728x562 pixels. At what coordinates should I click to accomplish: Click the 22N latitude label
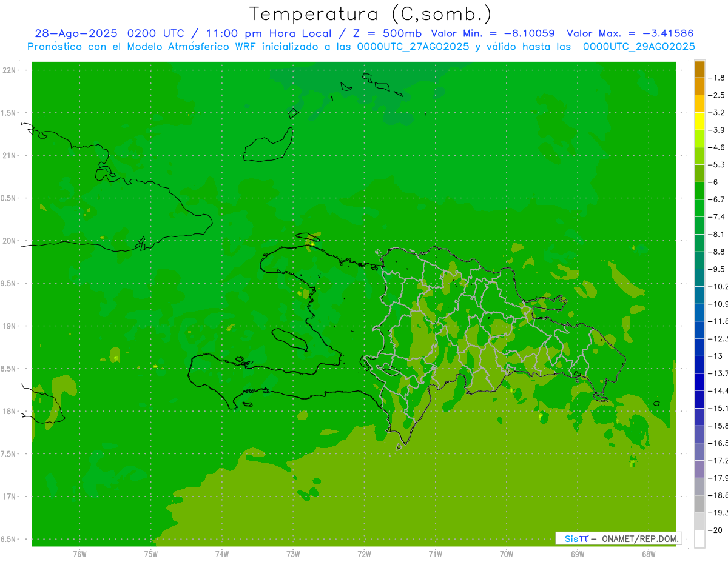coord(10,70)
